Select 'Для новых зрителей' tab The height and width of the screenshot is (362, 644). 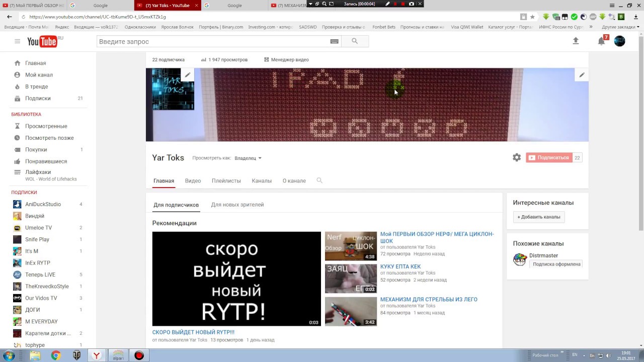(x=237, y=205)
